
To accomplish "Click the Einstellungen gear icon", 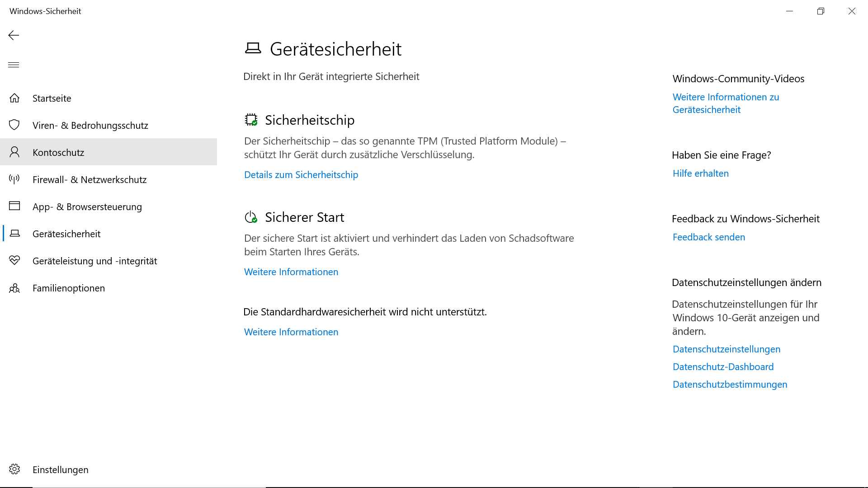I will pos(14,469).
